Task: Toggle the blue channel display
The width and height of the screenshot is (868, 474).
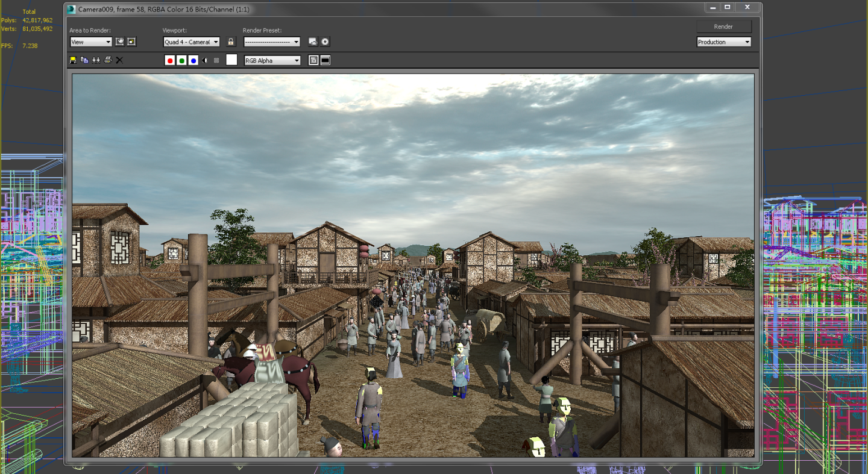Action: [x=193, y=60]
